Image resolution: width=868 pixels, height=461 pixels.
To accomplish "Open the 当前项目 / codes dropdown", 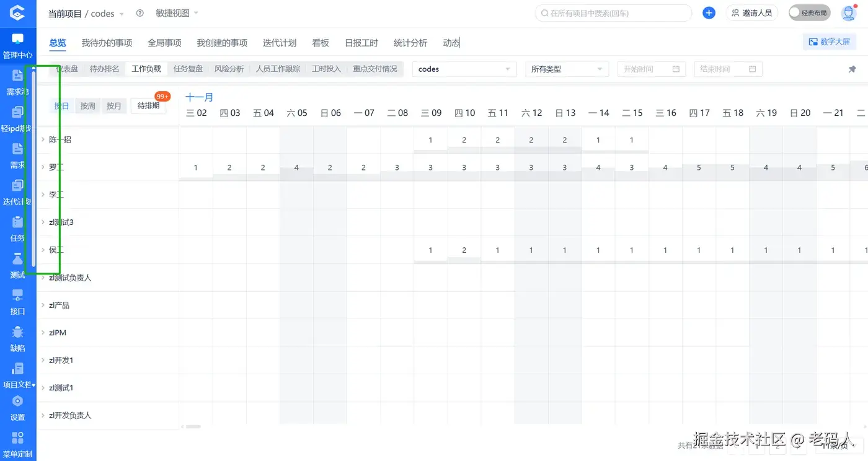I will click(x=86, y=14).
